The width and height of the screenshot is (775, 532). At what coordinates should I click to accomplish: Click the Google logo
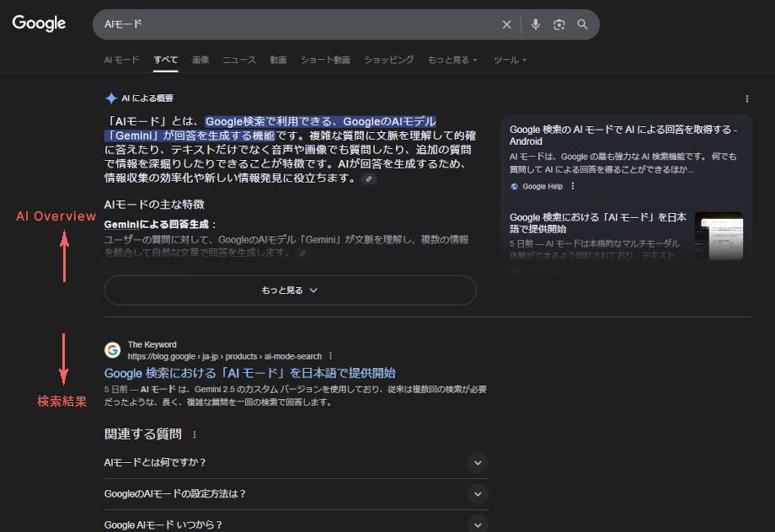[39, 24]
